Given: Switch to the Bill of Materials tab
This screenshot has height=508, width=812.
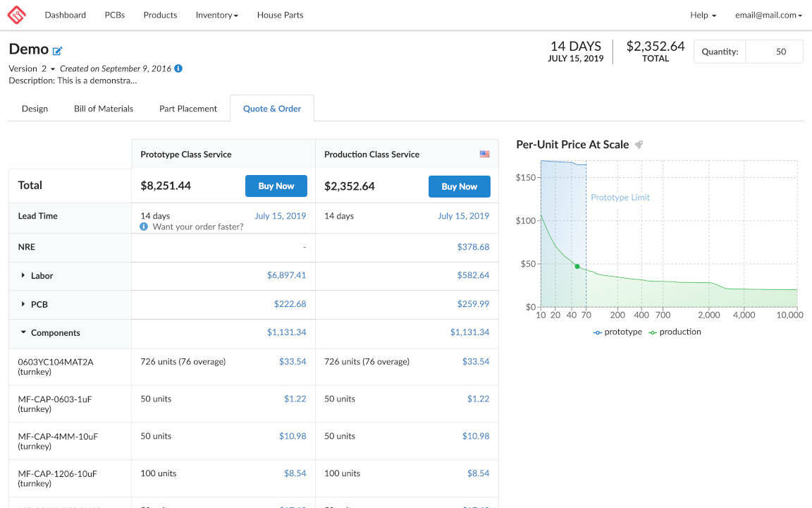Looking at the screenshot, I should pos(104,109).
